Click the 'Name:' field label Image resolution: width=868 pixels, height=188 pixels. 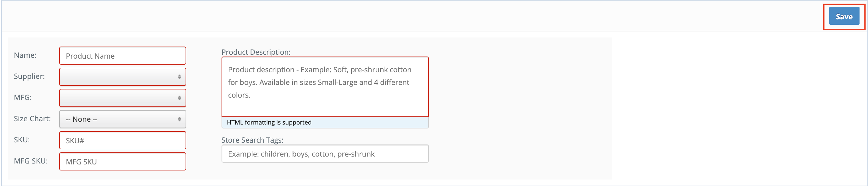coord(25,55)
